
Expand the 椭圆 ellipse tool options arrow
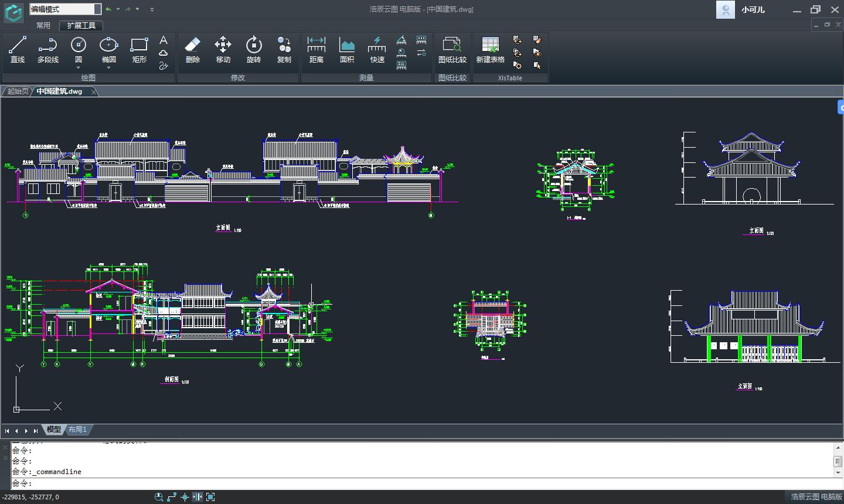(x=109, y=67)
